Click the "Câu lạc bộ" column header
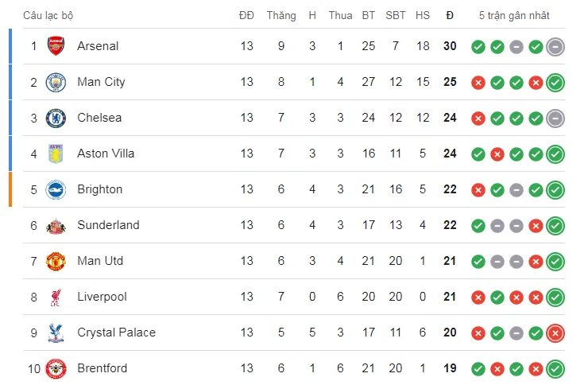 point(48,15)
